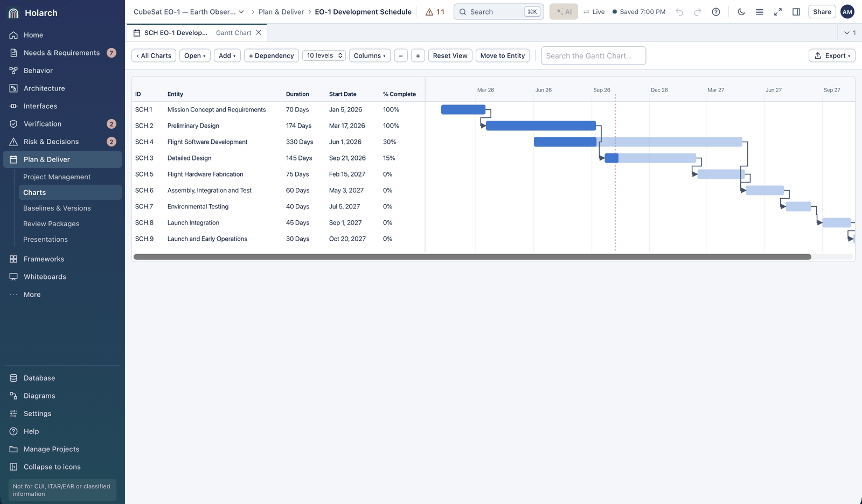Expand the tab overflow chevron showing 1
This screenshot has height=504, width=862.
850,33
